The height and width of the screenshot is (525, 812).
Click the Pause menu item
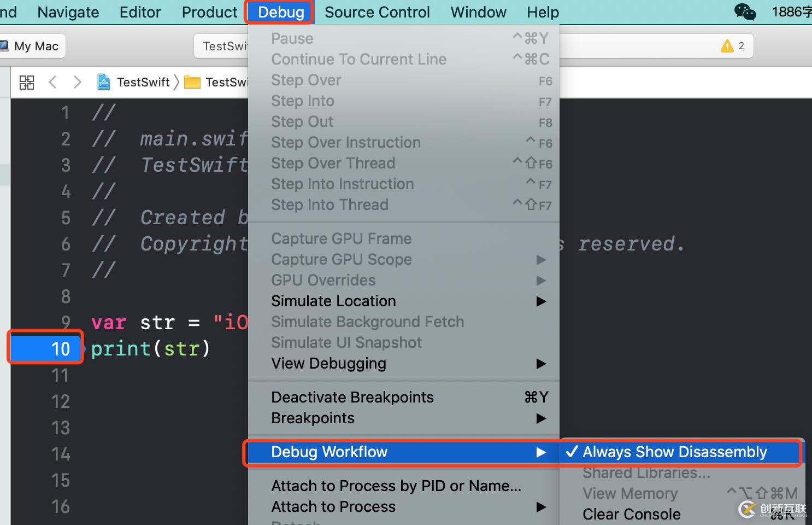click(x=404, y=38)
